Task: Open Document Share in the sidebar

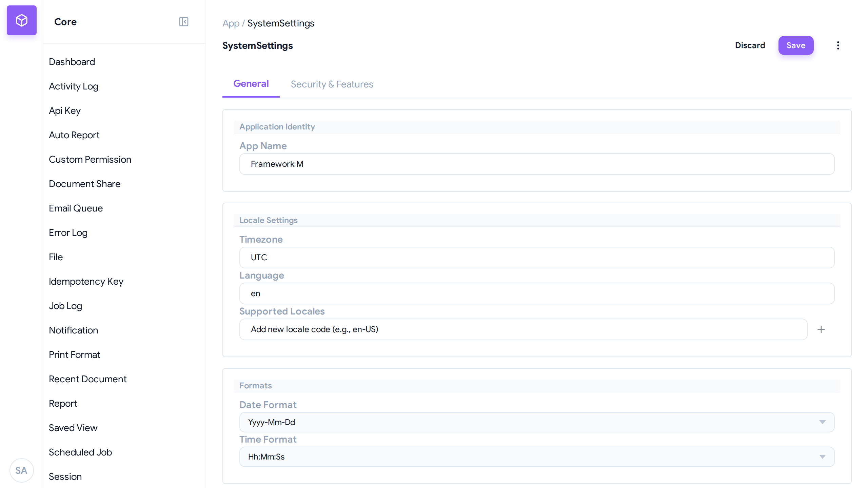Action: pyautogui.click(x=85, y=184)
